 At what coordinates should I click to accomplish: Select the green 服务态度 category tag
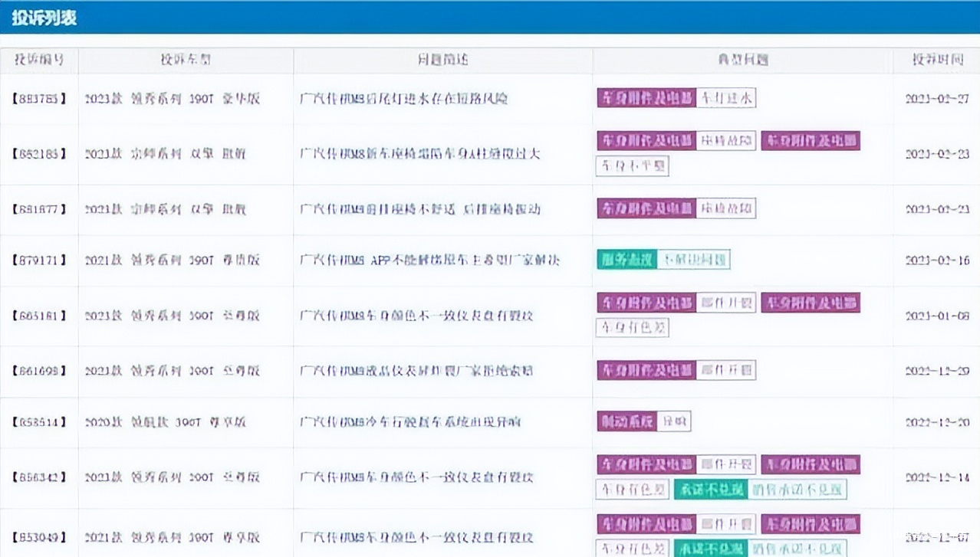pos(626,260)
